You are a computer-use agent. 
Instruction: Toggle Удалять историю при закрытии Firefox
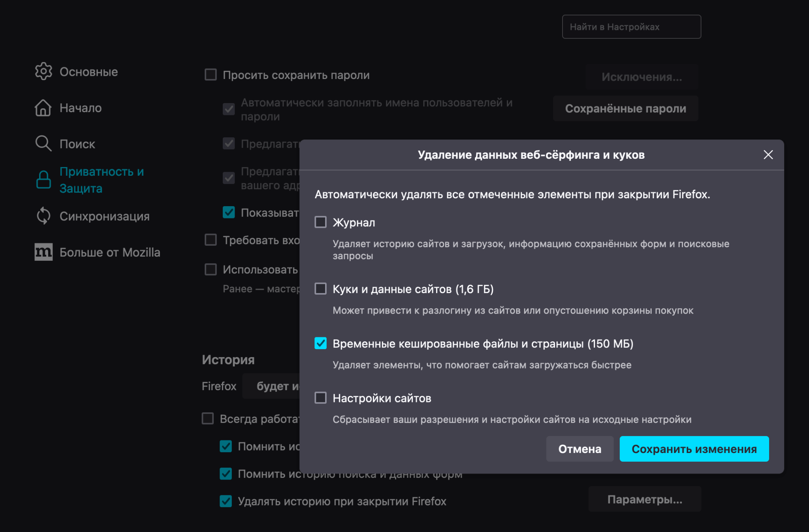point(226,501)
